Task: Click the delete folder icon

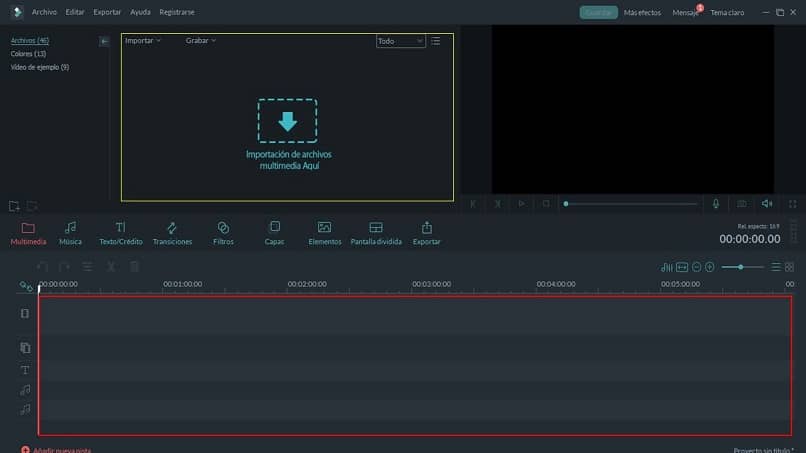Action: pyautogui.click(x=32, y=206)
